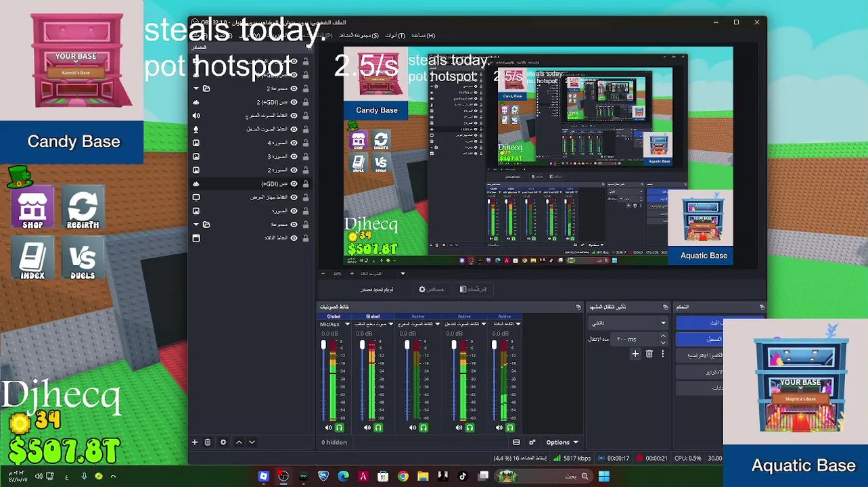Toggle visibility of selected نص (GDI+) source
The width and height of the screenshot is (868, 487).
tap(294, 183)
